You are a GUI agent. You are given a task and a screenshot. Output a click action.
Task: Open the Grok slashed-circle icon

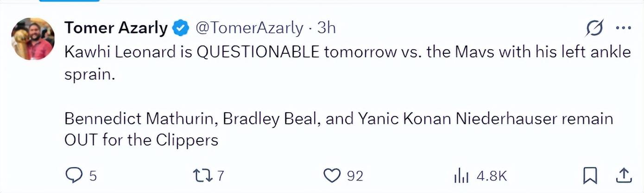(x=594, y=29)
